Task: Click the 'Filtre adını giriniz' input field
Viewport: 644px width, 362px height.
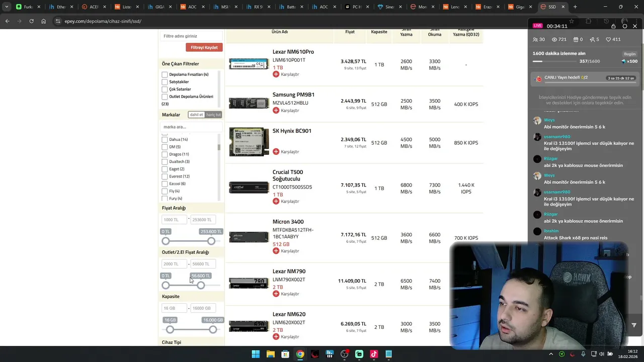Action: coord(192,36)
